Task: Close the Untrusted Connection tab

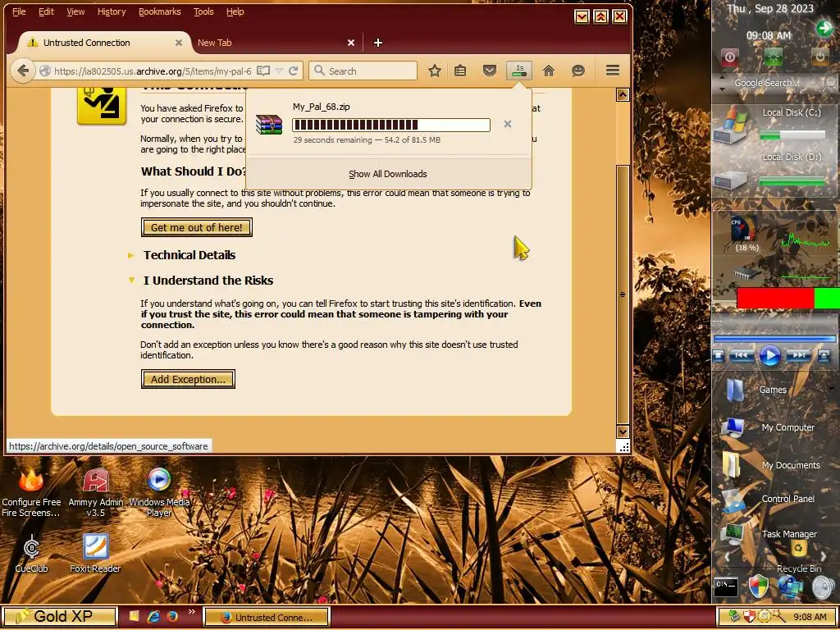Action: pyautogui.click(x=179, y=43)
